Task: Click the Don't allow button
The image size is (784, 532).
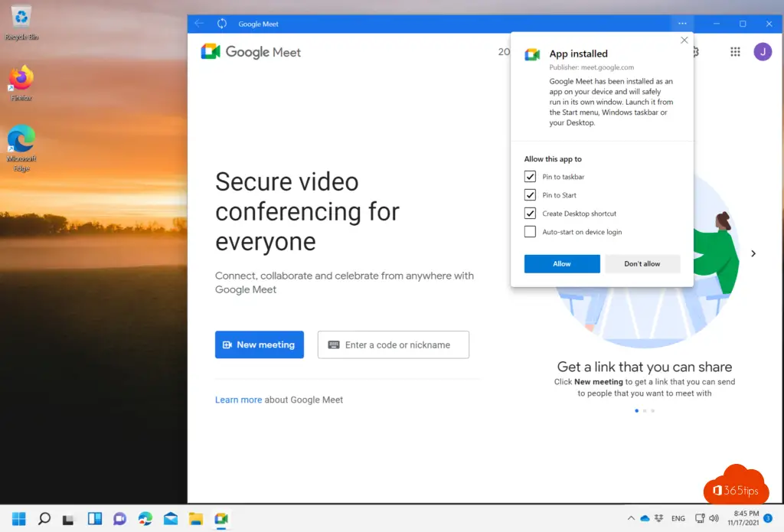Action: coord(642,264)
